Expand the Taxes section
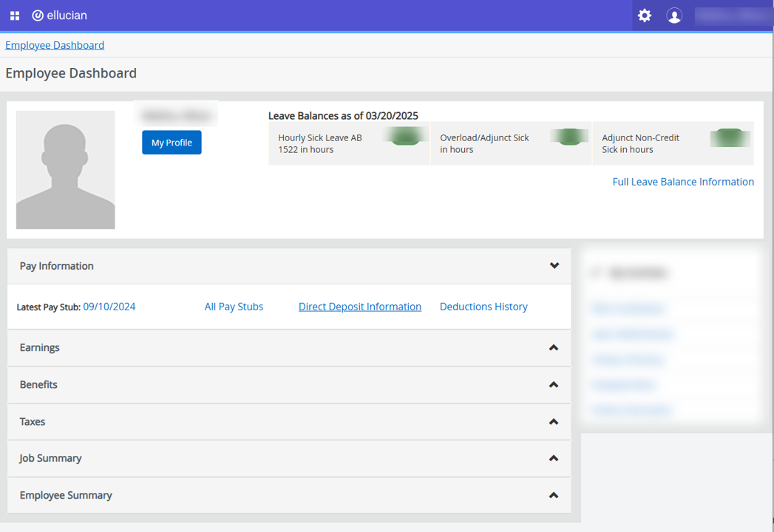 553,422
